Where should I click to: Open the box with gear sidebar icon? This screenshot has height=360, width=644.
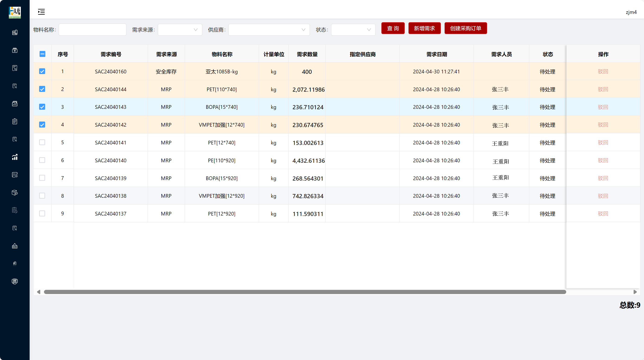pyautogui.click(x=15, y=192)
